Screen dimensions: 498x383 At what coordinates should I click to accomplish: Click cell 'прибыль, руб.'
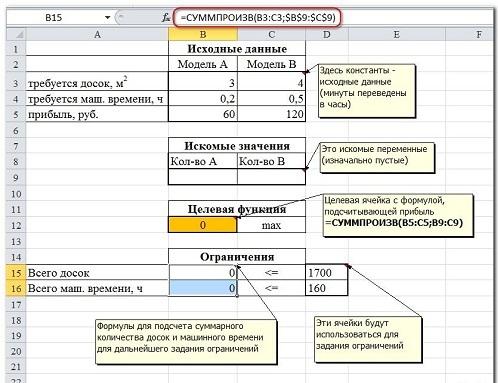(x=97, y=114)
